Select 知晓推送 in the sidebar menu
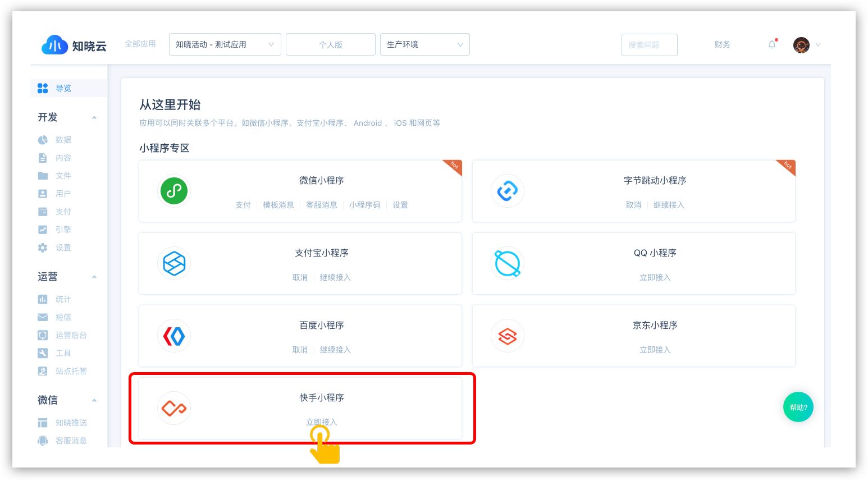 pyautogui.click(x=71, y=423)
